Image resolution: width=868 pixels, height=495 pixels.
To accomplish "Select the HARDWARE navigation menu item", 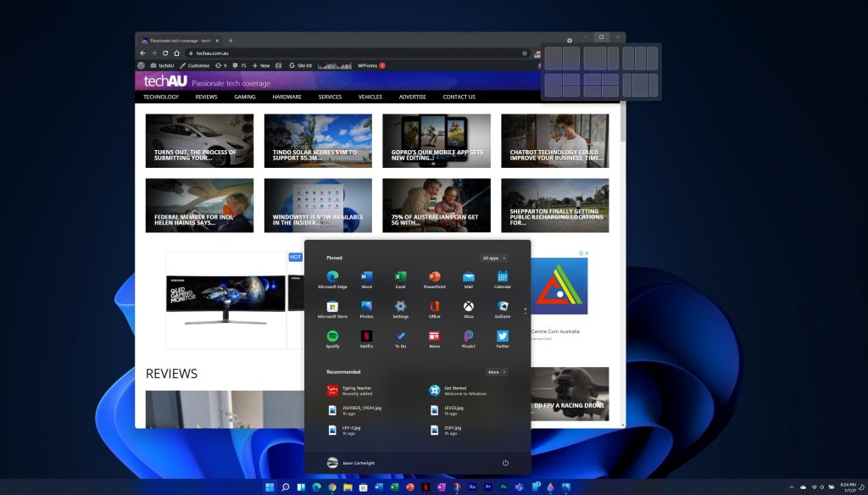I will (287, 97).
